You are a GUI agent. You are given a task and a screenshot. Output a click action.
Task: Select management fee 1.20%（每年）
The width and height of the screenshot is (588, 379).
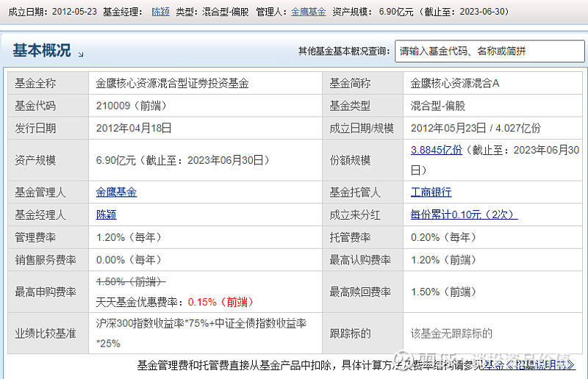coord(129,237)
